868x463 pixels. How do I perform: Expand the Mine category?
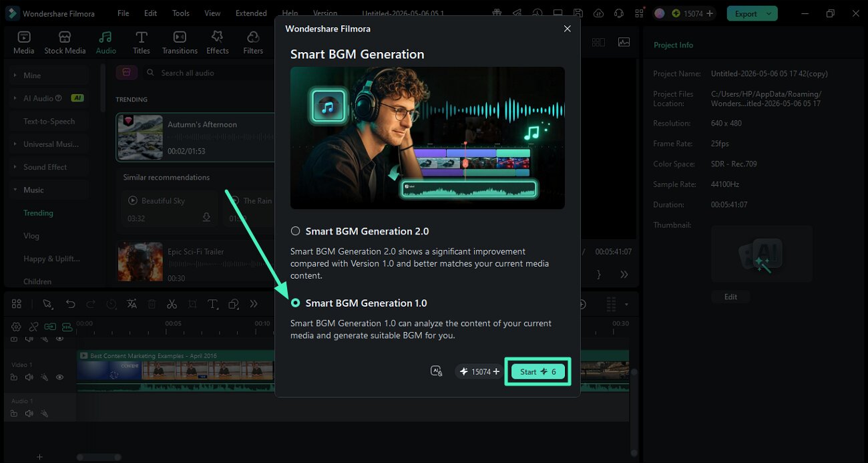pos(15,75)
